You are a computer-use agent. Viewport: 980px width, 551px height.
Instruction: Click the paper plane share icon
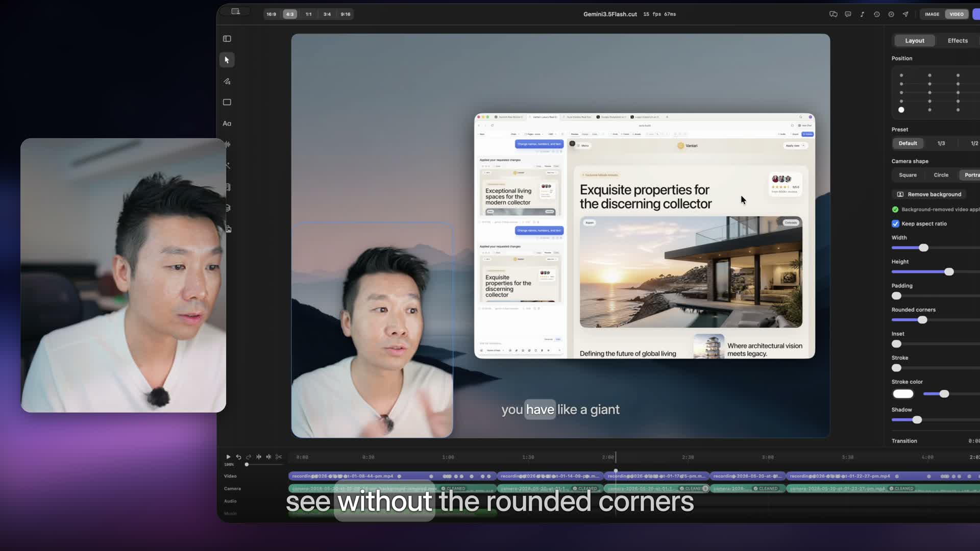pyautogui.click(x=905, y=14)
